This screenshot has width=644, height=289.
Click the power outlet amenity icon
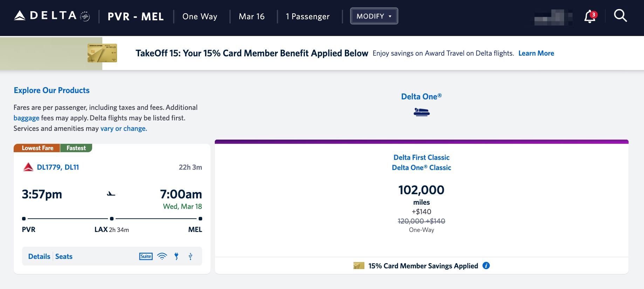(x=176, y=256)
